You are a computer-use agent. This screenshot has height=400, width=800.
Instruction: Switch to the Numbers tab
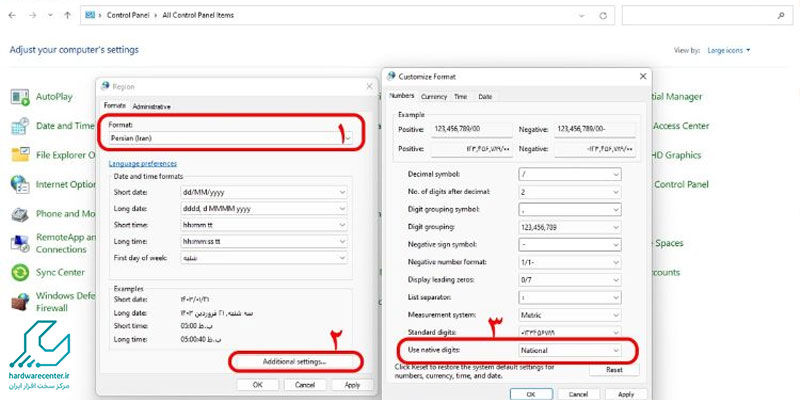click(402, 95)
